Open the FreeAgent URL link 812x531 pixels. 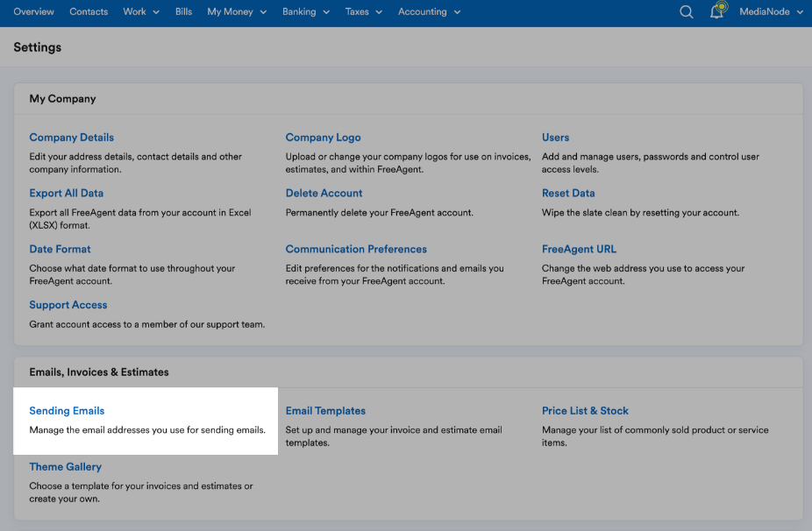tap(580, 249)
